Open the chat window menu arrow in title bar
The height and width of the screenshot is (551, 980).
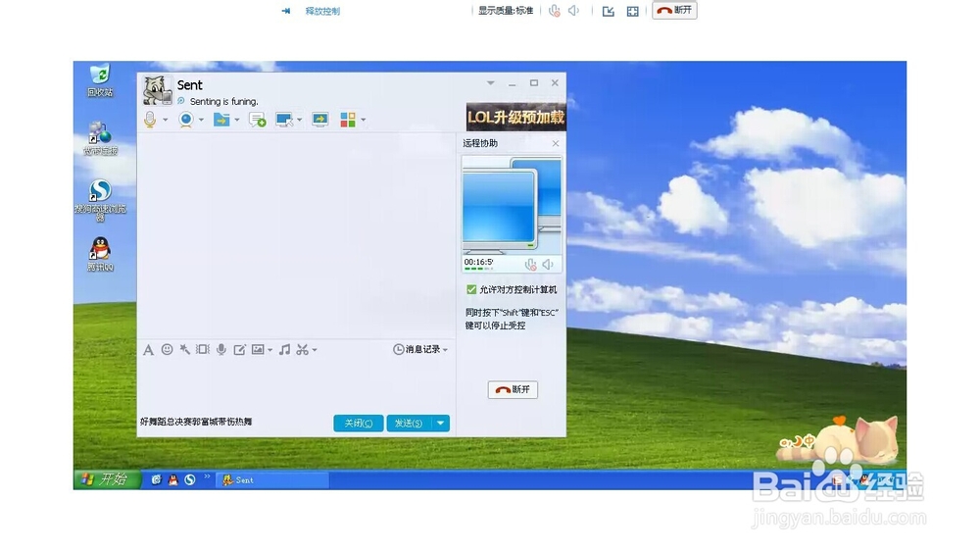(x=491, y=82)
